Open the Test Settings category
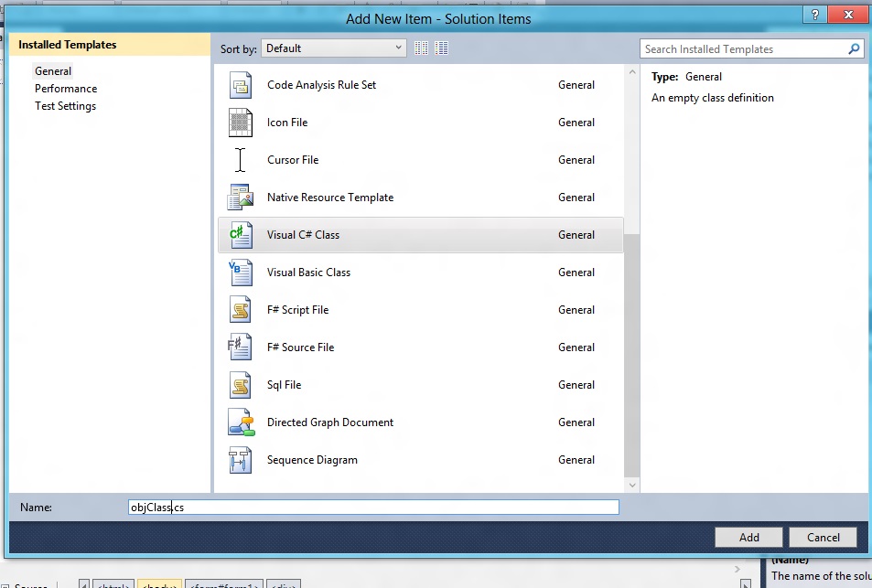The image size is (872, 588). 65,106
